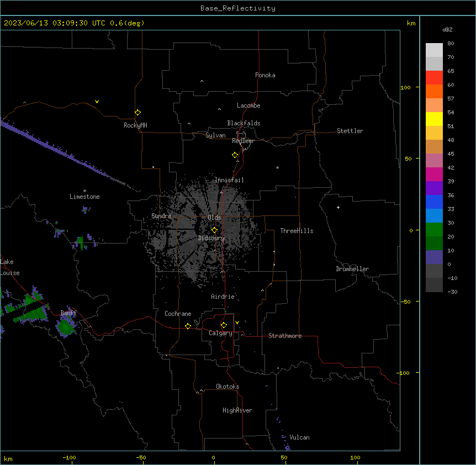Click the asterisk marker east of Innisfail
Screen dimensions: 476x465
pos(277,167)
